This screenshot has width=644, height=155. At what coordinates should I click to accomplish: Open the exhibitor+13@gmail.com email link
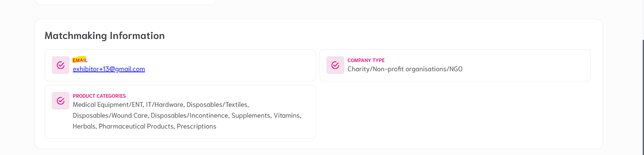coord(109,69)
